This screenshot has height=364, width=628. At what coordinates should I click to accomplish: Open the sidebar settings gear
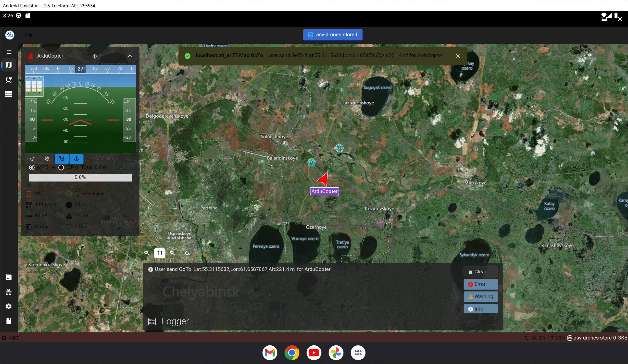(x=9, y=306)
